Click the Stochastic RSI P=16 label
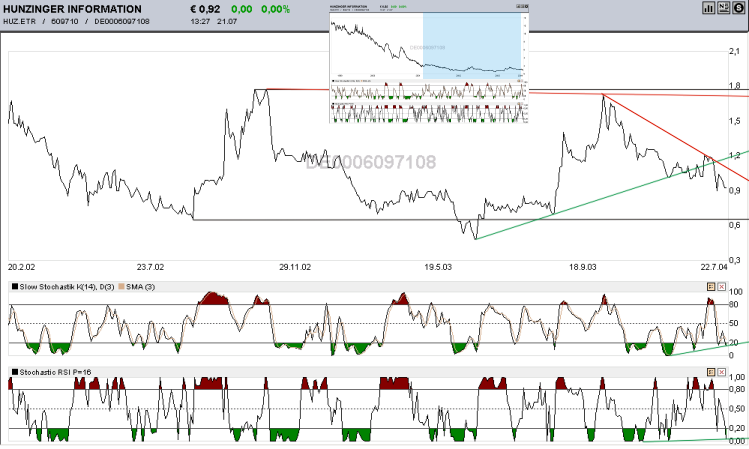 (55, 372)
